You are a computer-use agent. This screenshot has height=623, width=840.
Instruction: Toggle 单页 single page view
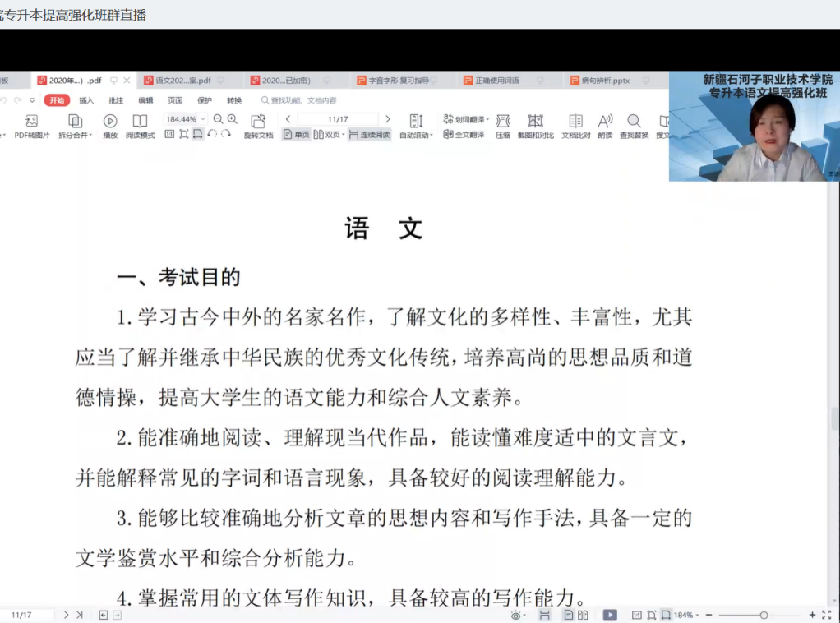click(296, 135)
